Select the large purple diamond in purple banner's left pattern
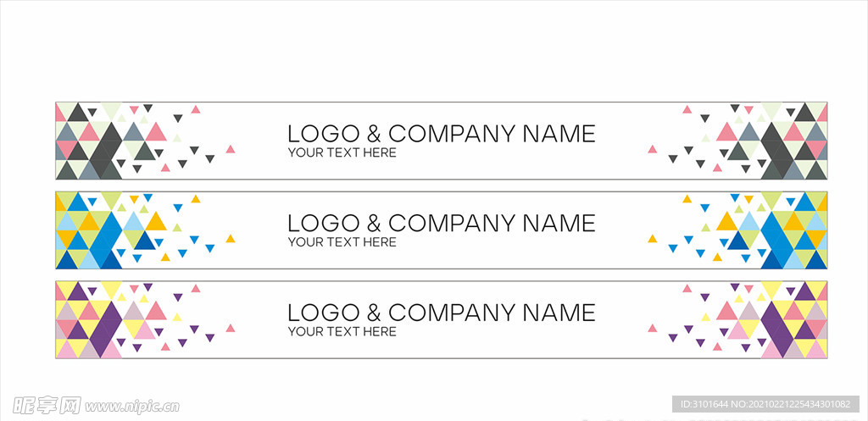This screenshot has height=421, width=868. tap(105, 329)
